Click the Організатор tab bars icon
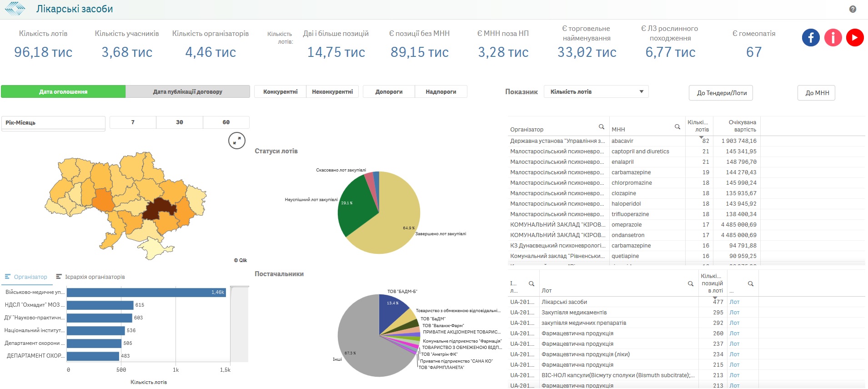868x389 pixels. [x=8, y=277]
